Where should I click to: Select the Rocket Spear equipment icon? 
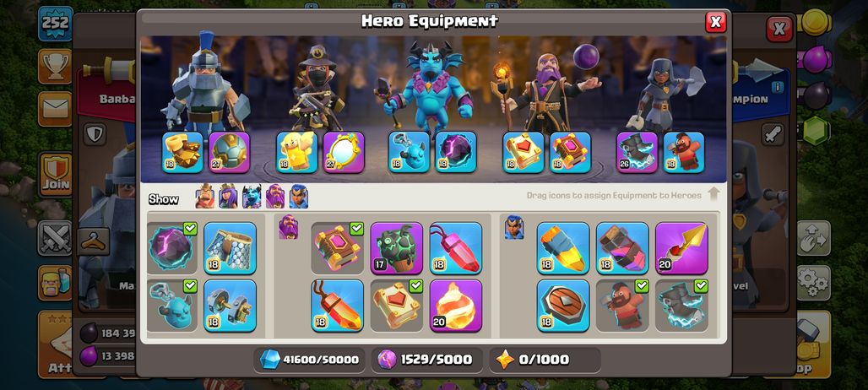point(681,248)
